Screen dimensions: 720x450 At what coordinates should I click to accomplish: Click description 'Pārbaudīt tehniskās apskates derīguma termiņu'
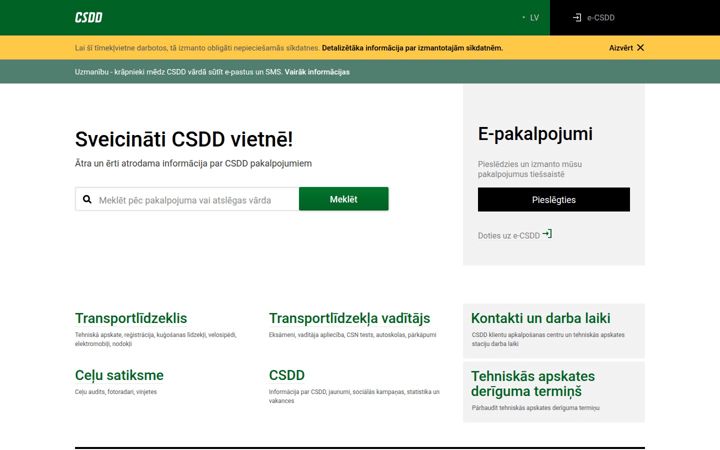click(x=535, y=408)
